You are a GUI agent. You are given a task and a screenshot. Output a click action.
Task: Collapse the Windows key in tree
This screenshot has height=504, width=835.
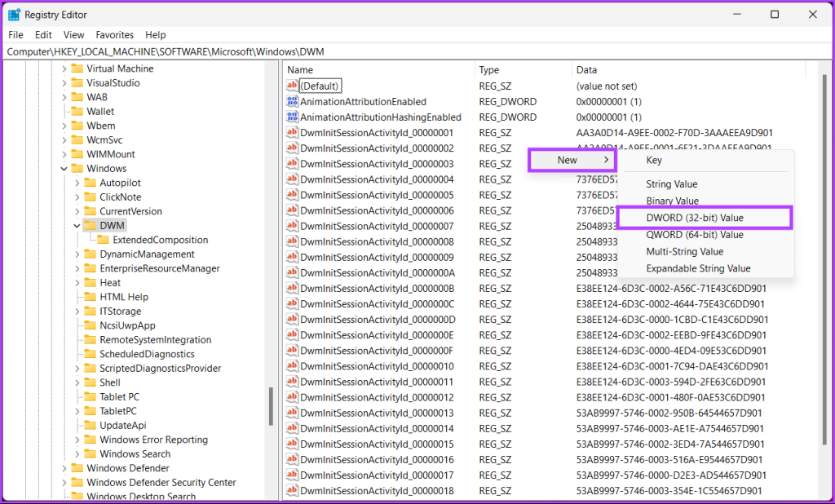64,169
